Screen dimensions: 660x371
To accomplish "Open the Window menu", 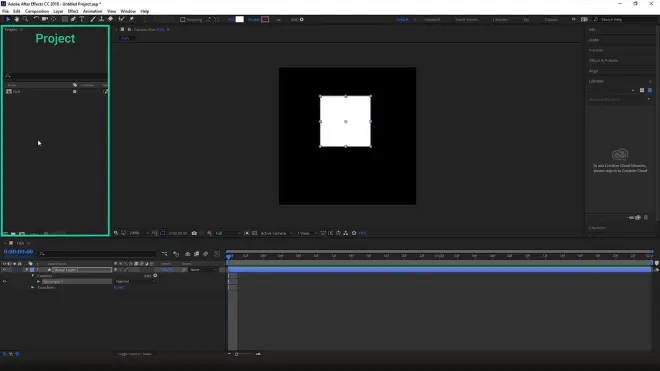I will [x=128, y=11].
